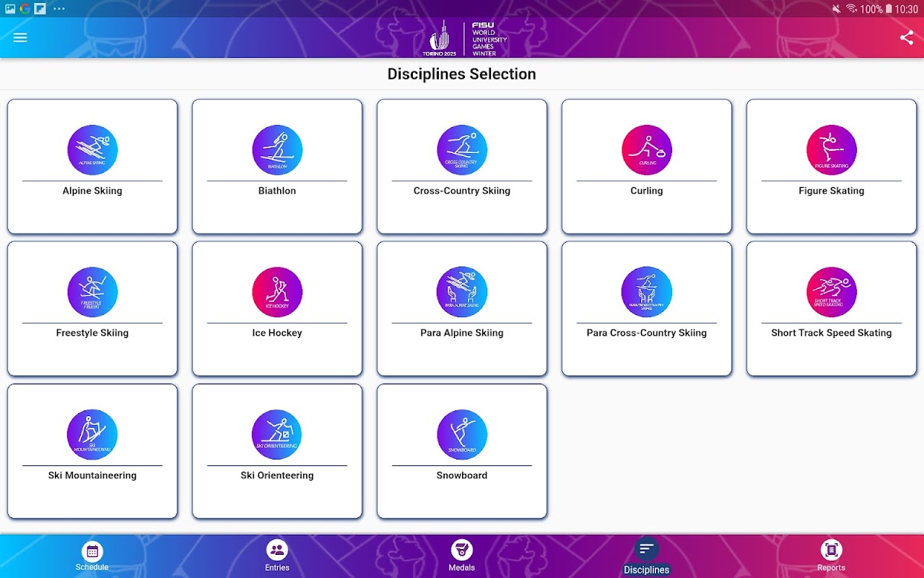The height and width of the screenshot is (578, 924).
Task: Select the Ski Mountaineering pictogram icon
Action: (x=92, y=435)
